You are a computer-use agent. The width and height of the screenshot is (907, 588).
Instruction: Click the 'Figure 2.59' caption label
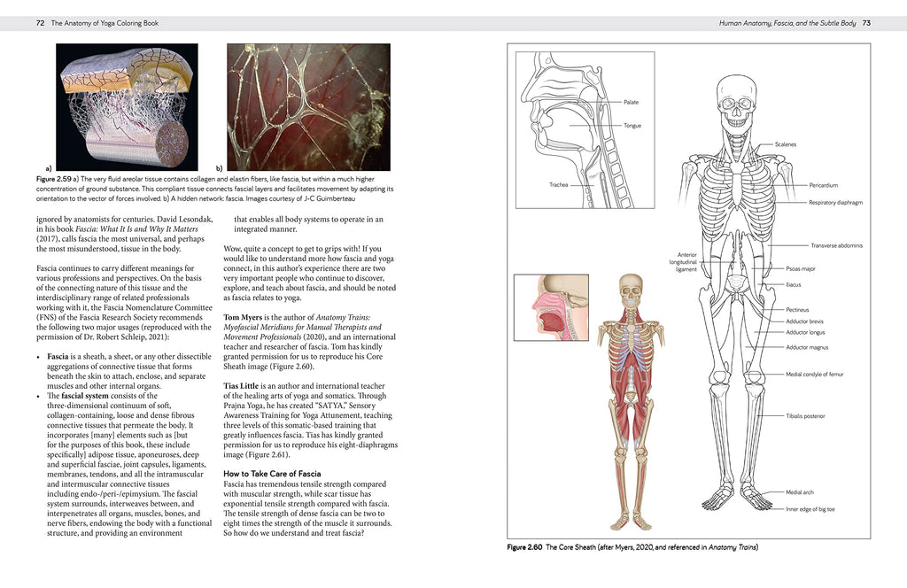tap(54, 179)
